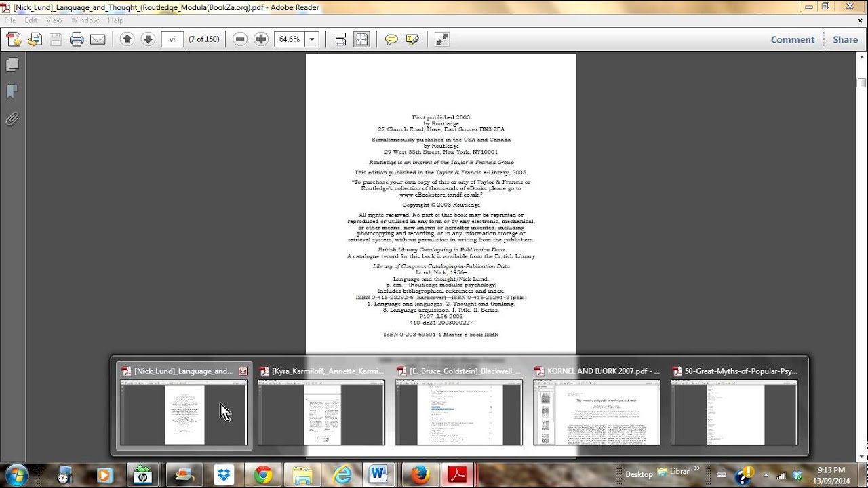Click the Desktop toolbar label
The image size is (868, 488).
coord(639,474)
